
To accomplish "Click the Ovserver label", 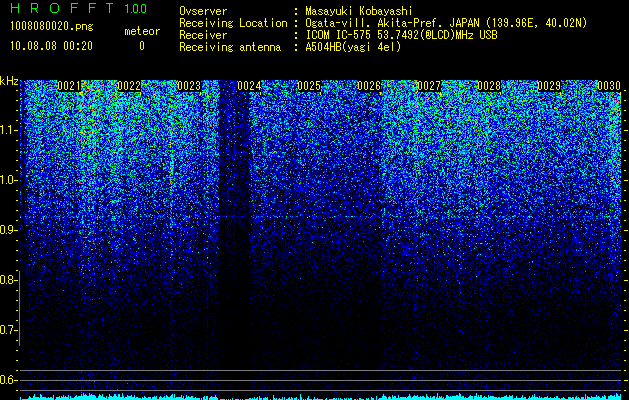I will pos(203,11).
